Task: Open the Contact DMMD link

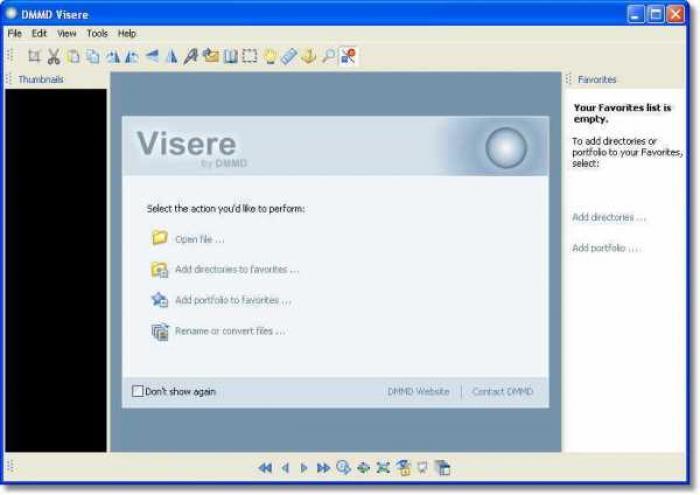Action: (503, 391)
